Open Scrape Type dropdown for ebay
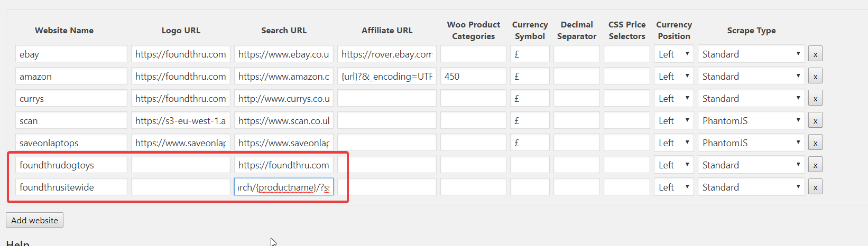868x246 pixels. click(751, 54)
